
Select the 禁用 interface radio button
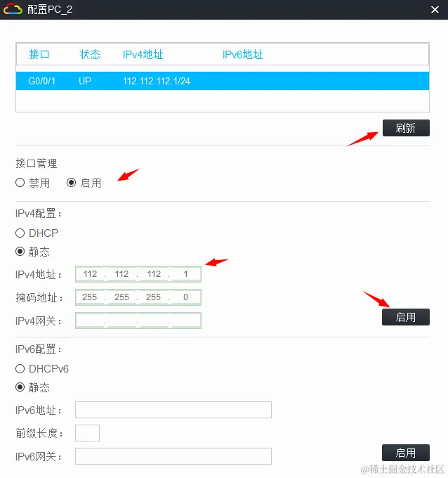point(20,183)
